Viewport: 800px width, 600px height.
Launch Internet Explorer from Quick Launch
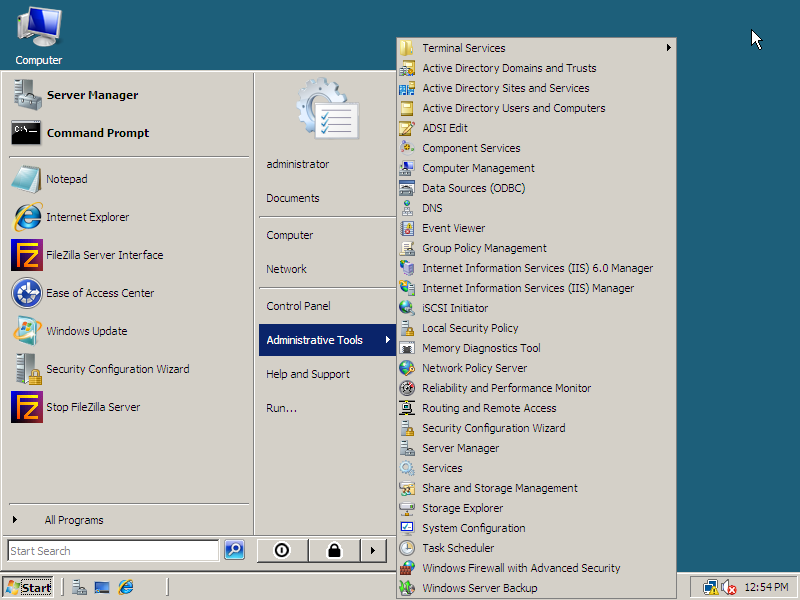pos(126,587)
